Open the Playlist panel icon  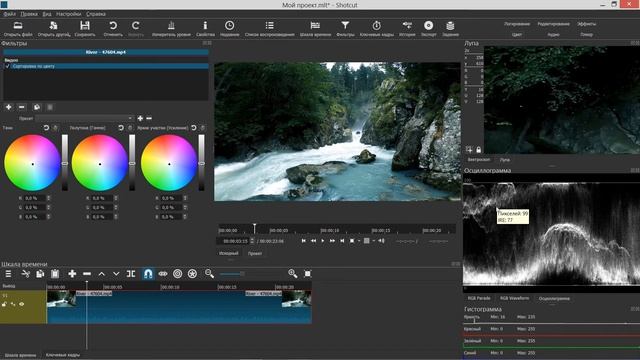[x=269, y=26]
